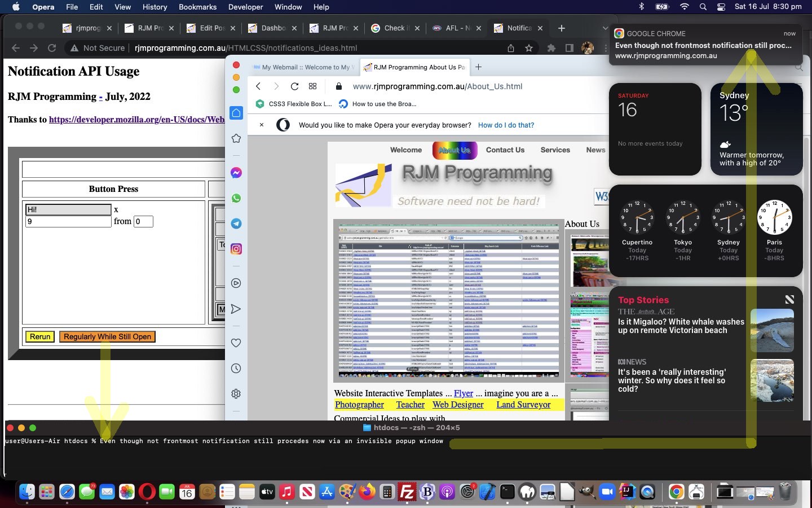Toggle Chrome side panel icon

pos(570,48)
